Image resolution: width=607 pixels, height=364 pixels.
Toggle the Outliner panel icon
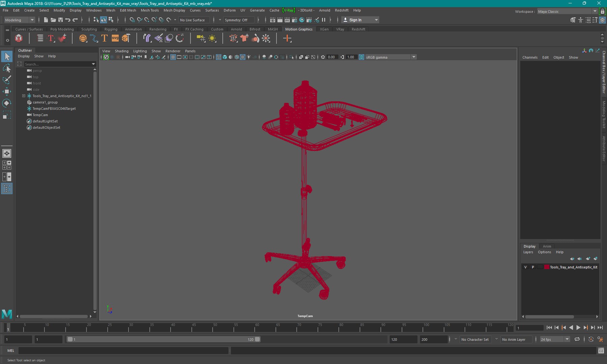[x=7, y=188]
